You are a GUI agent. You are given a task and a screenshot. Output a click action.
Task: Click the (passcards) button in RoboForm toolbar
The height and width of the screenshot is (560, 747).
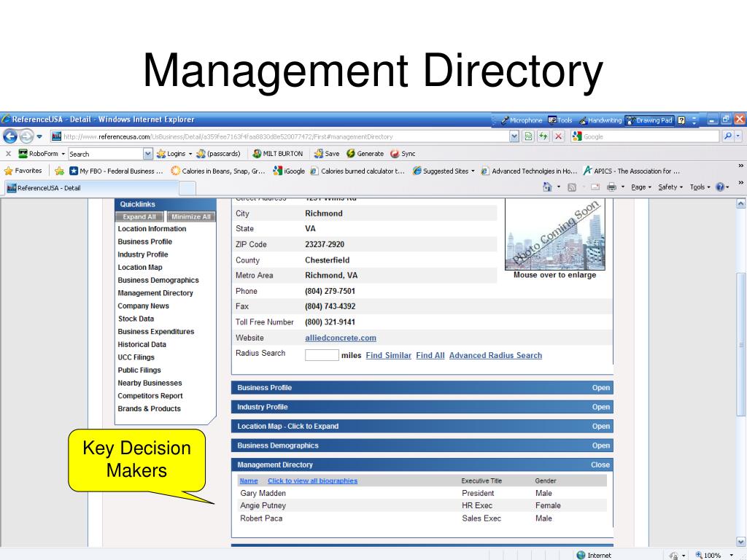(218, 154)
